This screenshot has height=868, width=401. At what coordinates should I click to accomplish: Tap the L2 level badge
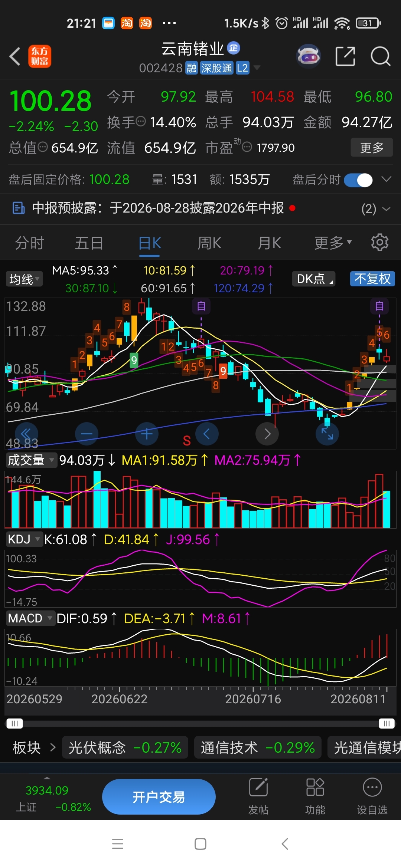coord(242,68)
